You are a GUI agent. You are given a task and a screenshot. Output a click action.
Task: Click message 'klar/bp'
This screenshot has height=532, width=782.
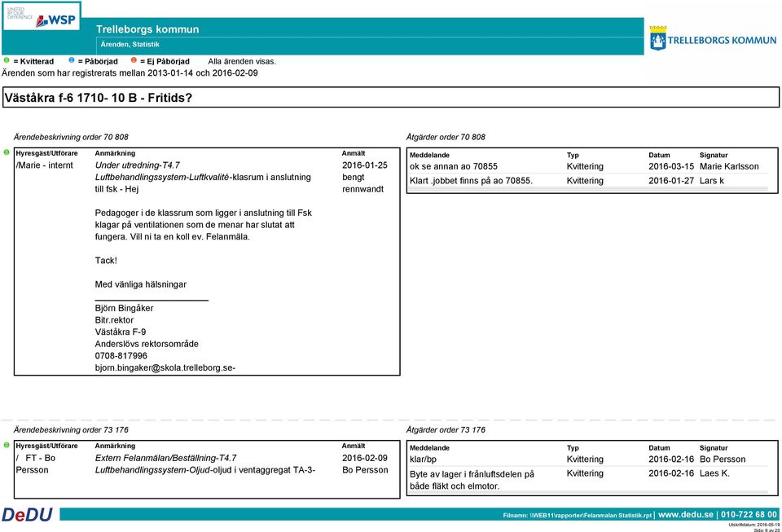click(423, 459)
